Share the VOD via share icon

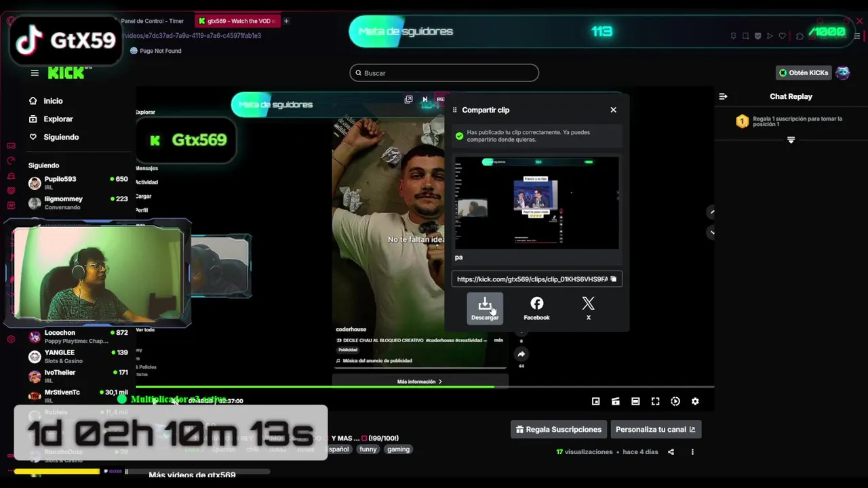pos(671,452)
